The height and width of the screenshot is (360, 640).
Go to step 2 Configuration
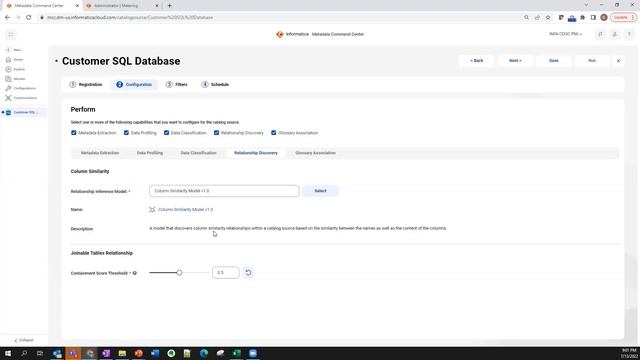(134, 84)
